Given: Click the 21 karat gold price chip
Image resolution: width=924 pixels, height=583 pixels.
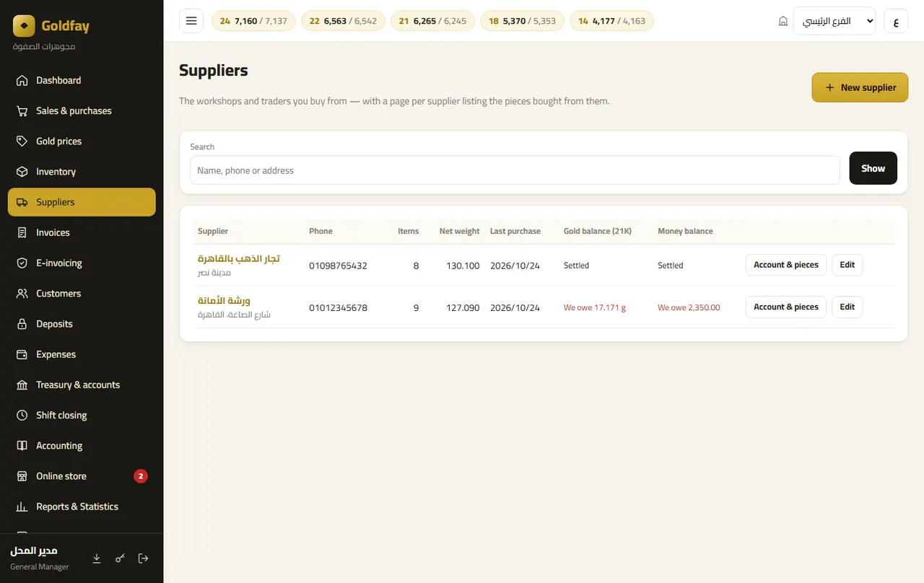Looking at the screenshot, I should (432, 21).
